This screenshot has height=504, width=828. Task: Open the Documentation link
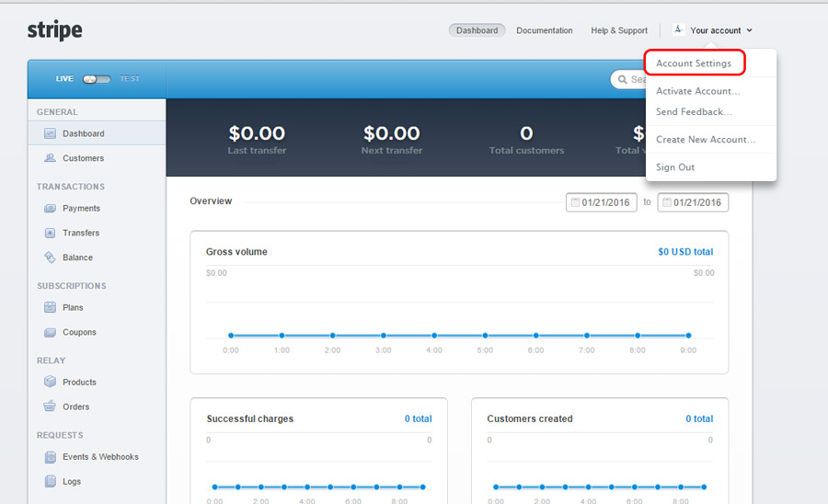click(545, 30)
